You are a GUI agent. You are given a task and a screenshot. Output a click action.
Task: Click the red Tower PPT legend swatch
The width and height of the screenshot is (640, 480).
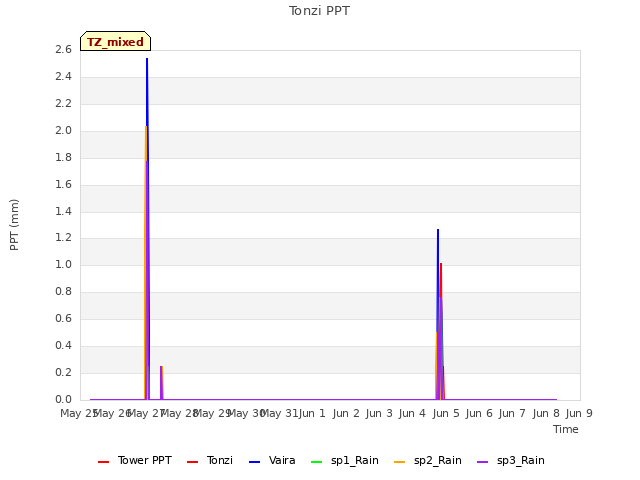pyautogui.click(x=104, y=462)
